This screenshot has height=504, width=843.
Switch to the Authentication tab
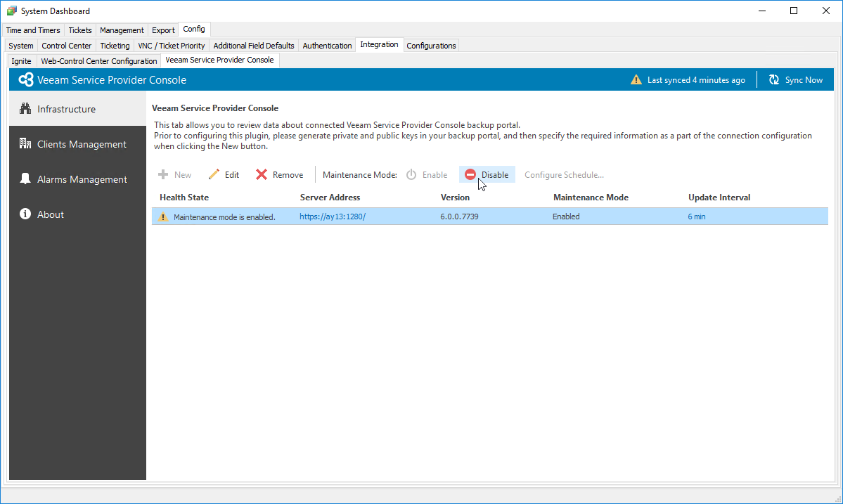point(327,45)
